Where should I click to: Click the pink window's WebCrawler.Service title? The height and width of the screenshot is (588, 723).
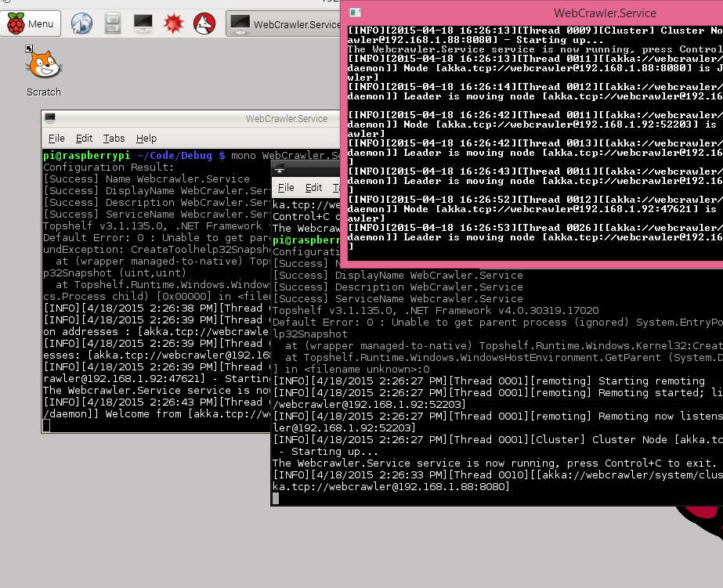(605, 13)
